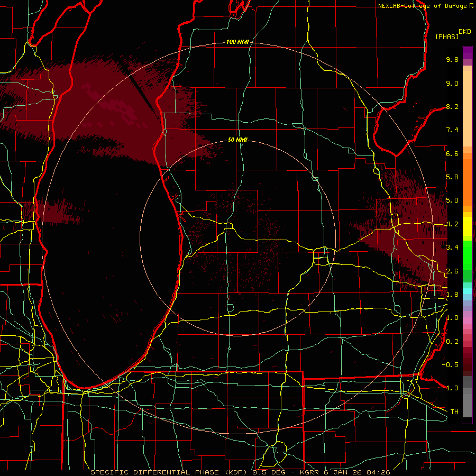
Task: Click the 1.0 scale value
Action: pyautogui.click(x=452, y=318)
